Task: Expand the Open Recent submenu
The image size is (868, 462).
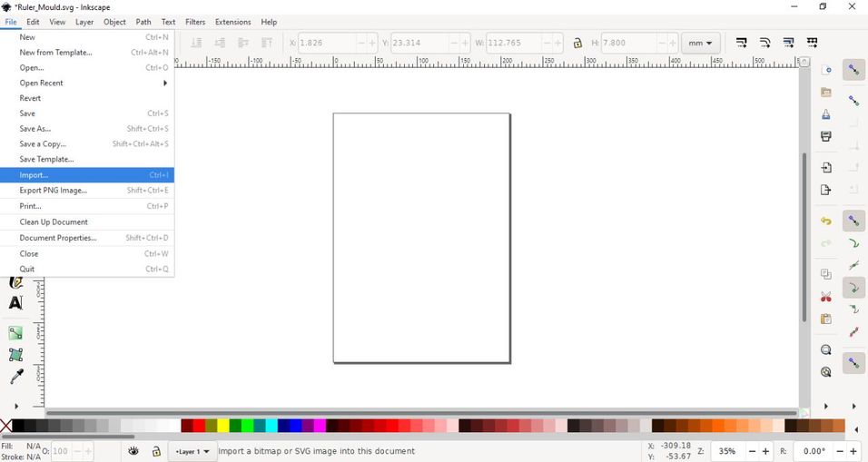Action: point(87,83)
